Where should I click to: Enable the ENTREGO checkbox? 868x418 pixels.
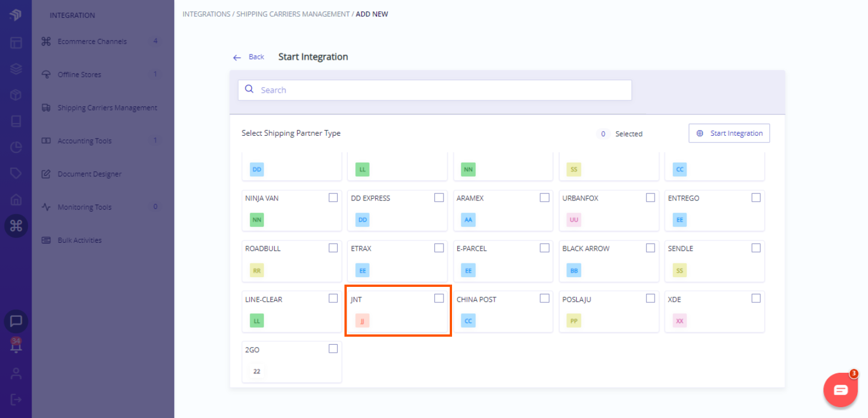tap(756, 198)
